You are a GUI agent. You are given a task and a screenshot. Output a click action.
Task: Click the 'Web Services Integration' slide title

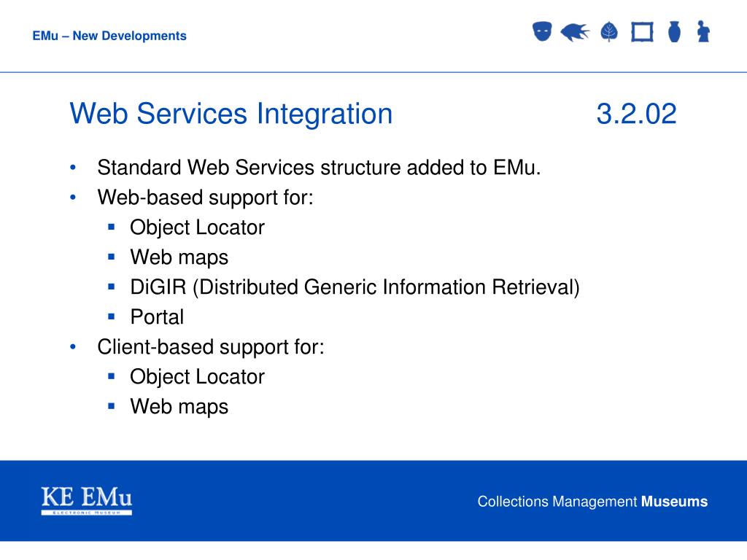click(x=231, y=114)
